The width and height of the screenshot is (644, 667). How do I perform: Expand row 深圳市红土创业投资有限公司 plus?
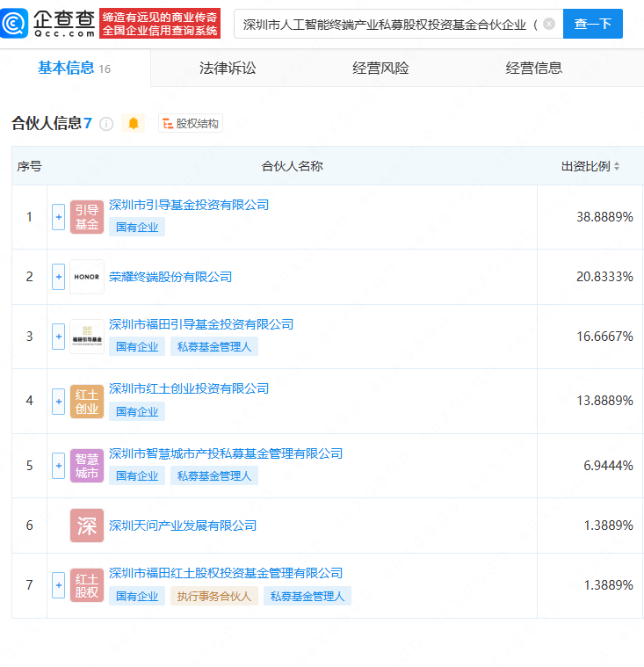coord(58,401)
